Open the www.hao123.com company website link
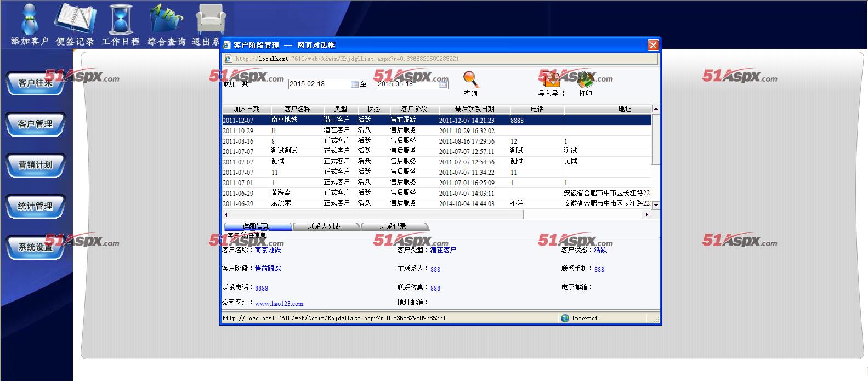Viewport: 868px width, 381px height. click(279, 304)
